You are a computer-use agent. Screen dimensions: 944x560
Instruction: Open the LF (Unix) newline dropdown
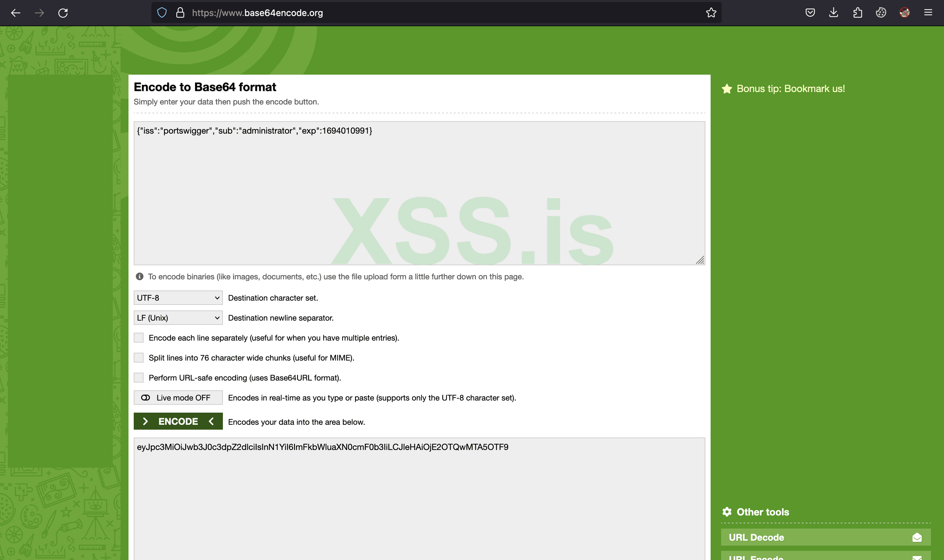[x=178, y=318]
